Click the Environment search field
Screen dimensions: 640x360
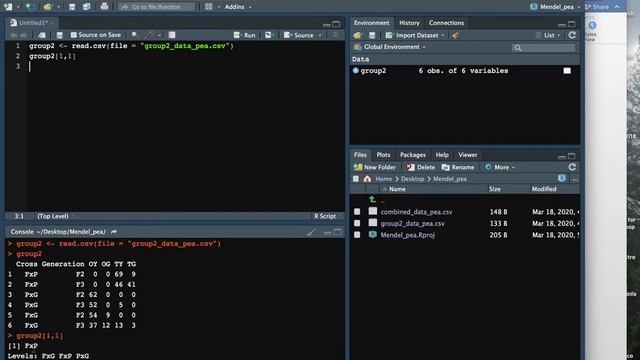[544, 48]
